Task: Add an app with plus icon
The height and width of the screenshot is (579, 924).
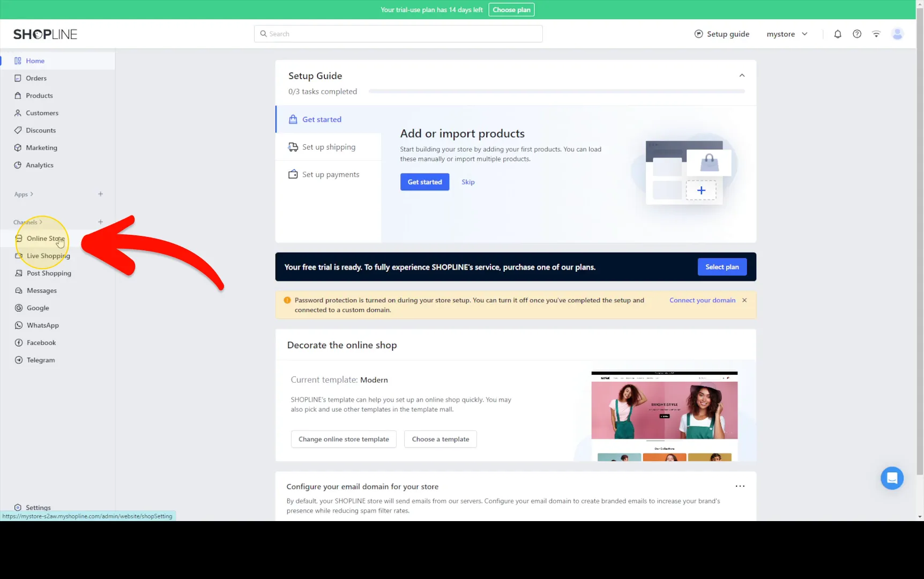Action: 100,194
